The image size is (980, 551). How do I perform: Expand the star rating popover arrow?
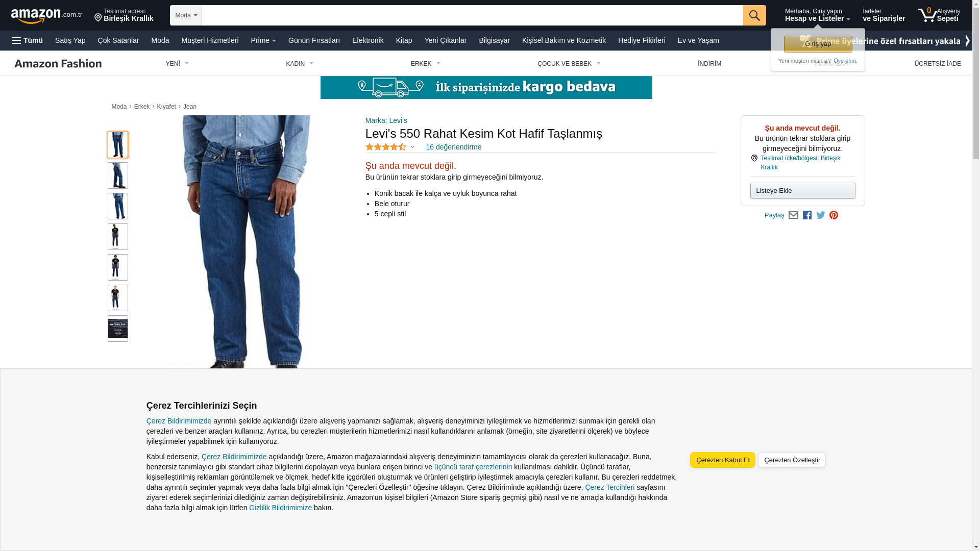[412, 147]
